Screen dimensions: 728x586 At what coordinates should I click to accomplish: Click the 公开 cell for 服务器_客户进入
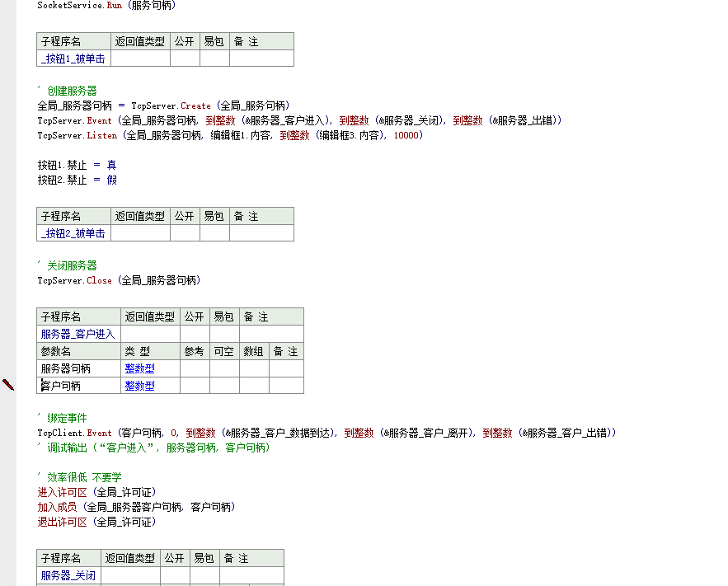point(195,334)
